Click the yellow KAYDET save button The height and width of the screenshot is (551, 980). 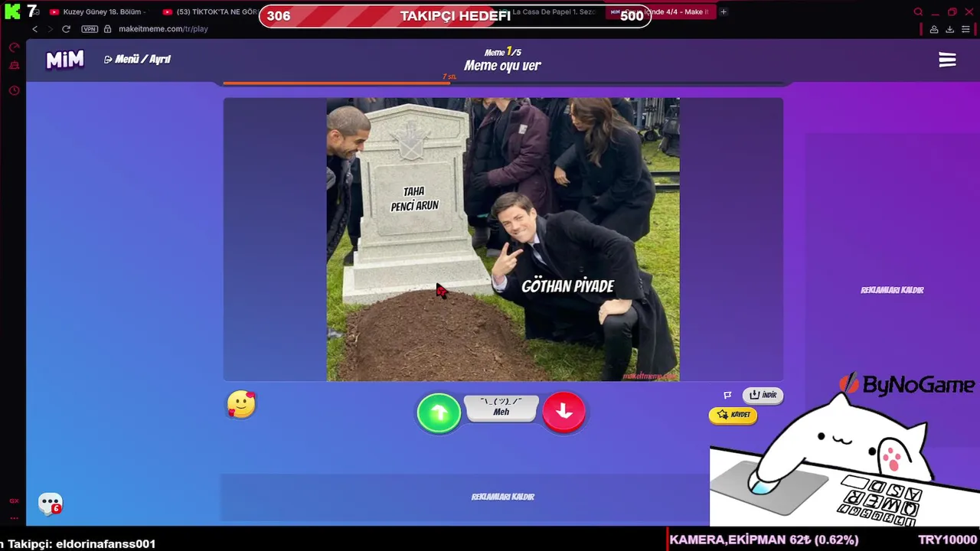coord(733,415)
